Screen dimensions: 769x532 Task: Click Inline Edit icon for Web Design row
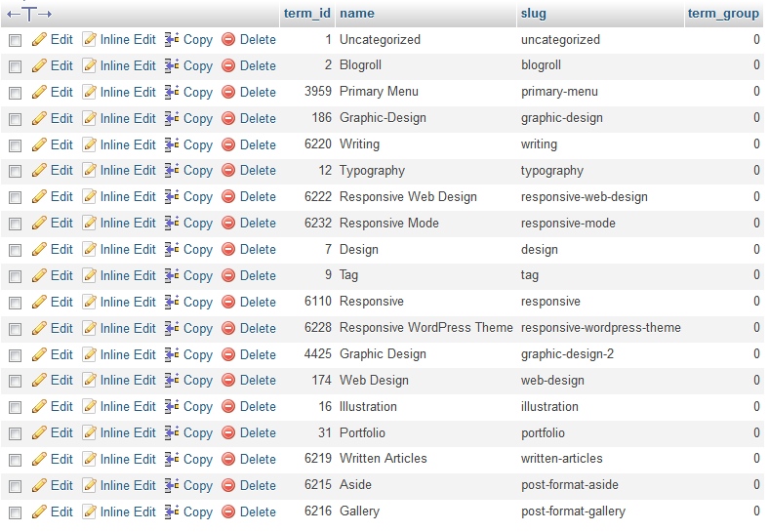(x=89, y=381)
